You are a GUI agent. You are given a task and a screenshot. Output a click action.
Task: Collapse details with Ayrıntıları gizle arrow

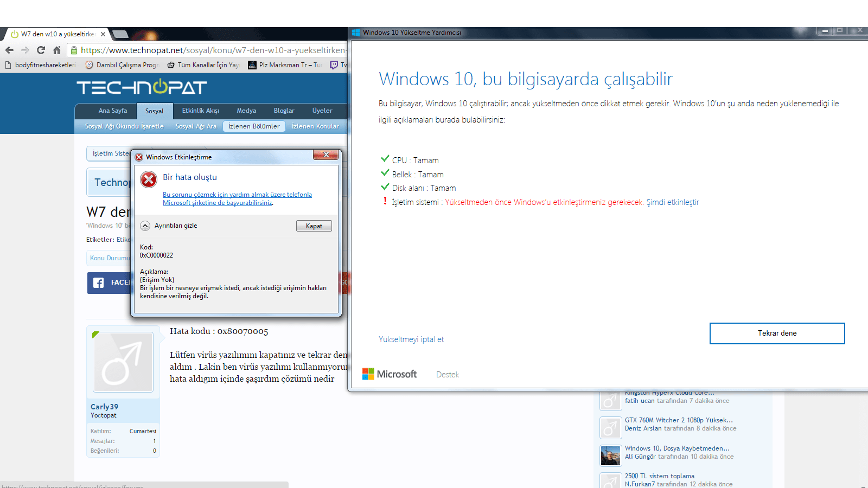point(145,226)
